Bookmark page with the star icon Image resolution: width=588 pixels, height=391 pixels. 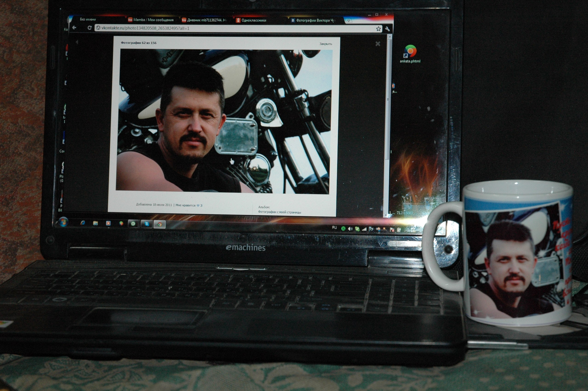point(378,29)
